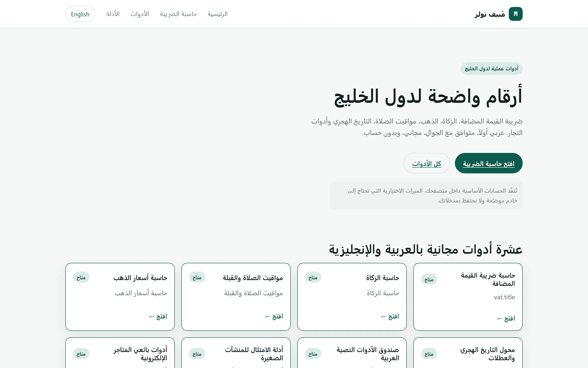Viewport: 588px width, 368px height.
Task: Click the متاح badge on the compliance guides card
Action: click(x=197, y=354)
